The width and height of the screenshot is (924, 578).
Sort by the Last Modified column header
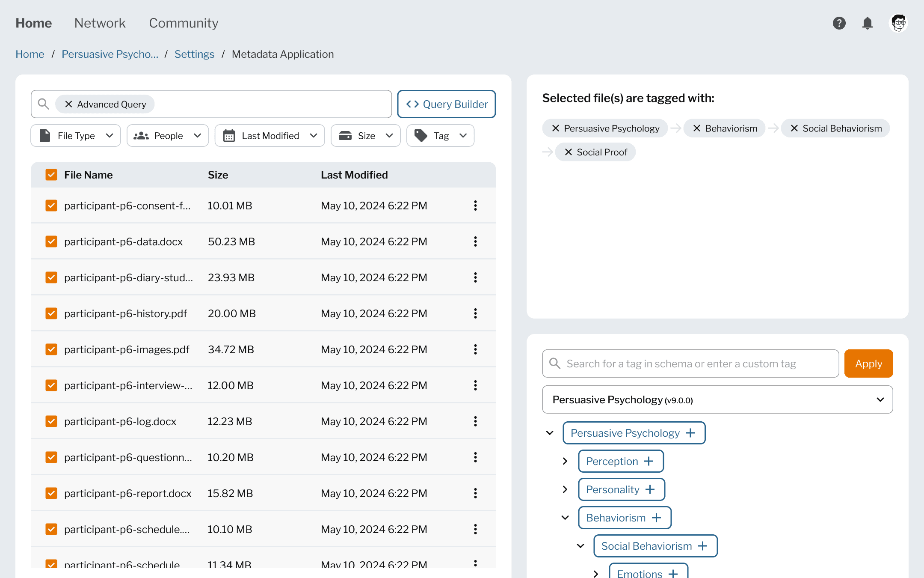(x=354, y=175)
